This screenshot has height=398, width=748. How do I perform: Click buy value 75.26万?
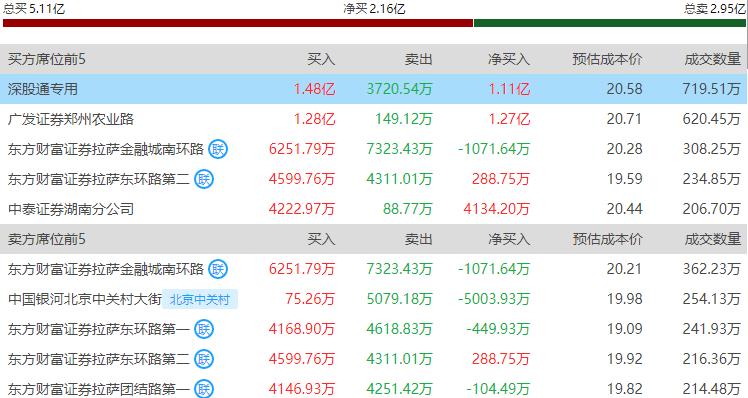coord(311,299)
